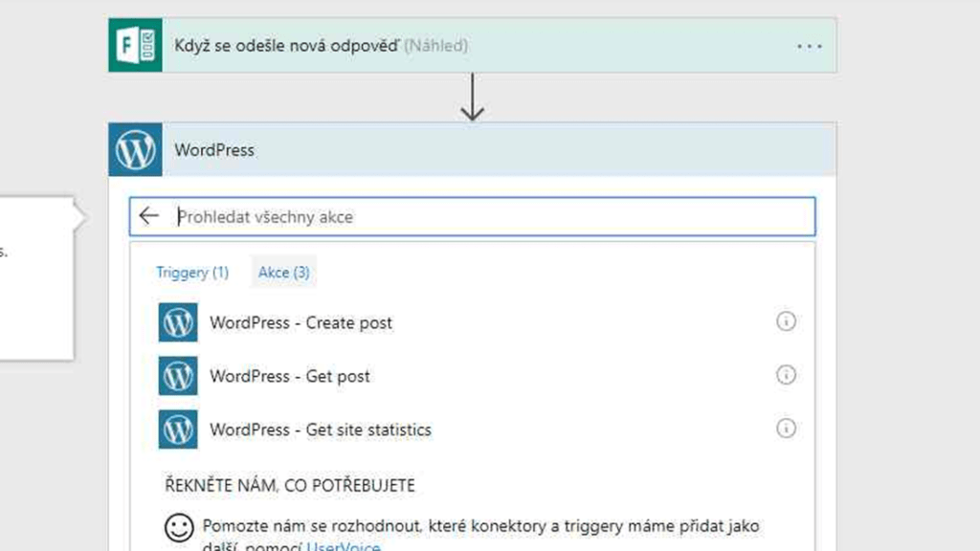
Task: Click the Microsoft Forms trigger icon
Action: coord(135,45)
